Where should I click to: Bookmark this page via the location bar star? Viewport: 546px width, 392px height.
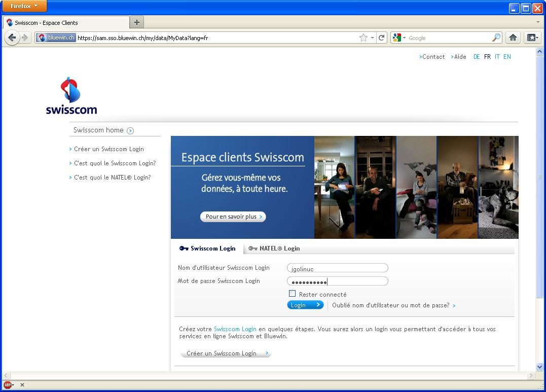pyautogui.click(x=363, y=38)
